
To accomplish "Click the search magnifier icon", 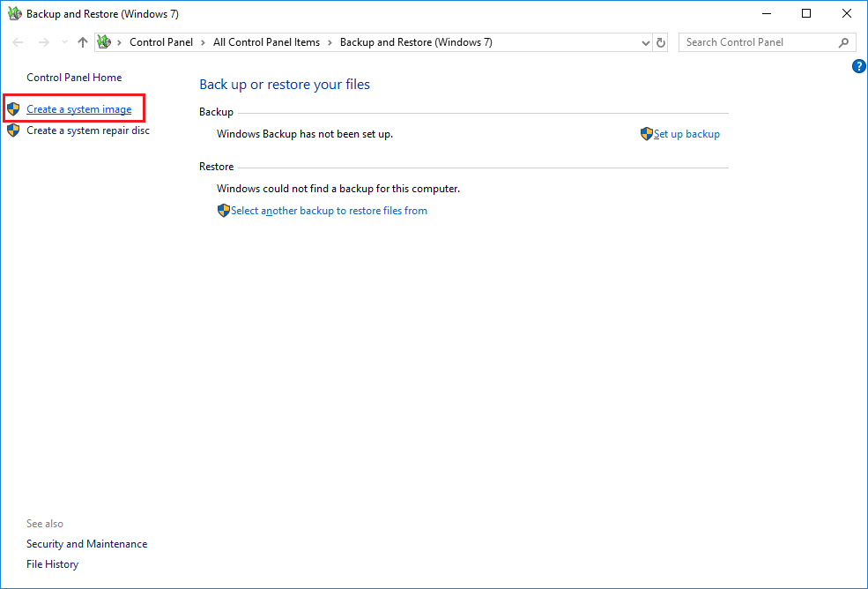I will pyautogui.click(x=843, y=42).
